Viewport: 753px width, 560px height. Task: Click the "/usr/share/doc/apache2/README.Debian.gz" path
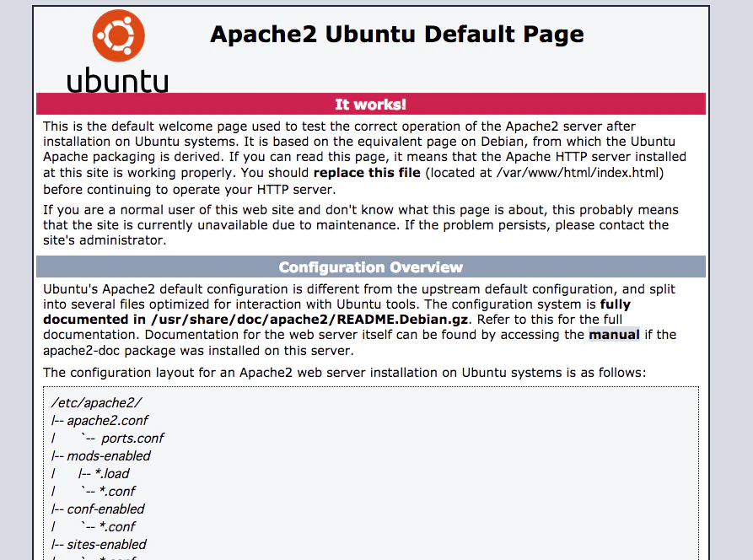pyautogui.click(x=309, y=320)
